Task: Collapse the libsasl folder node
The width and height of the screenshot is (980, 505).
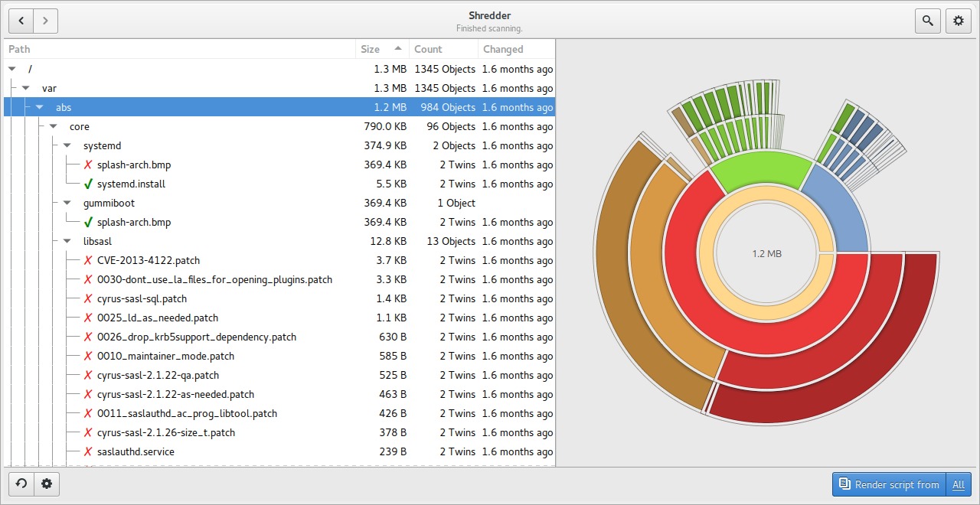Action: point(67,242)
